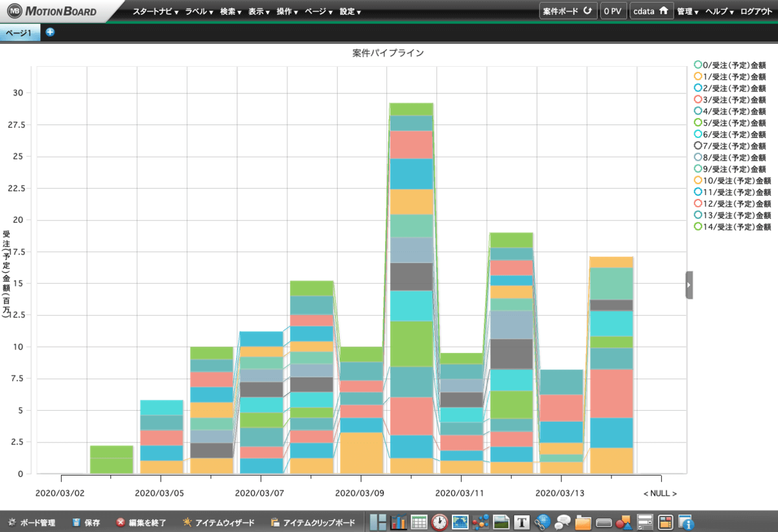Toggle 2/受注(予定)金額 legend series

tap(729, 88)
